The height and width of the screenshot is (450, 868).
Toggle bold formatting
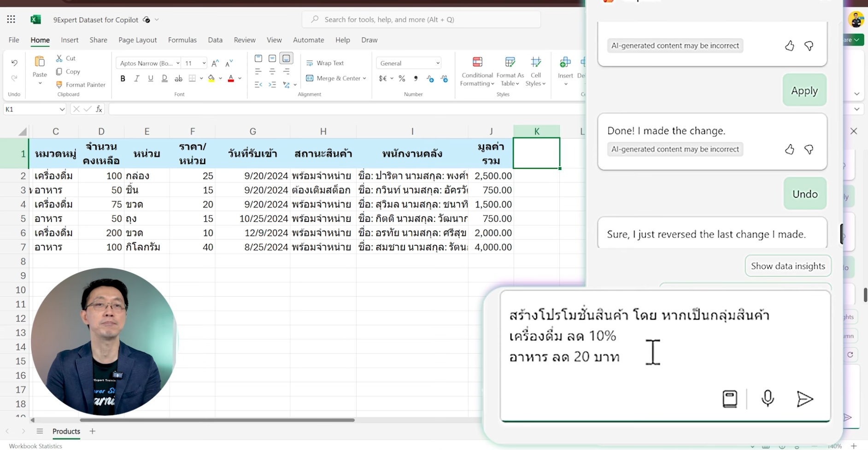pos(122,78)
